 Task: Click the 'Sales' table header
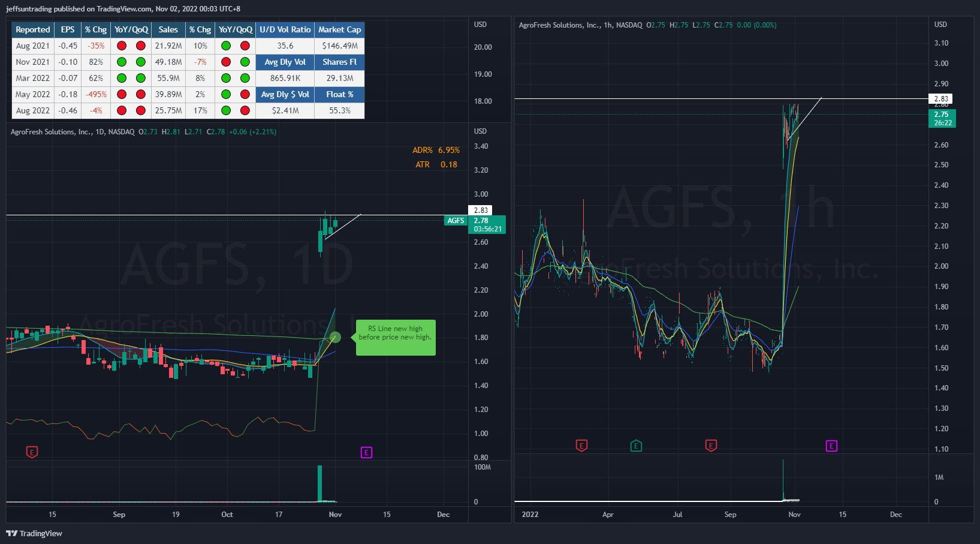(x=168, y=29)
